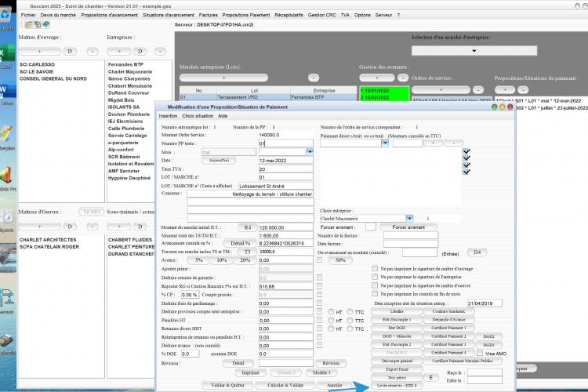Click the open-folder icon in the main toolbar
Screen dimensions: 588x392
coord(28,25)
